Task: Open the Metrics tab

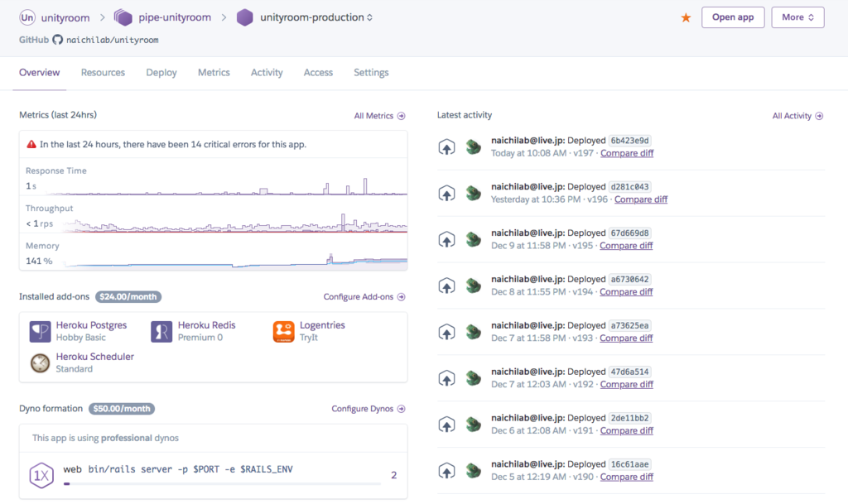Action: coord(214,72)
